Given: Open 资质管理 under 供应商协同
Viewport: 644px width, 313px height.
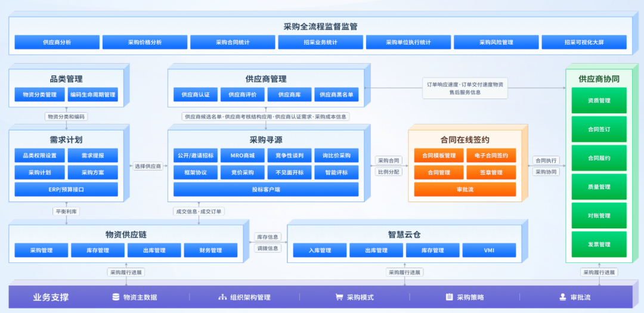Looking at the screenshot, I should (x=599, y=100).
